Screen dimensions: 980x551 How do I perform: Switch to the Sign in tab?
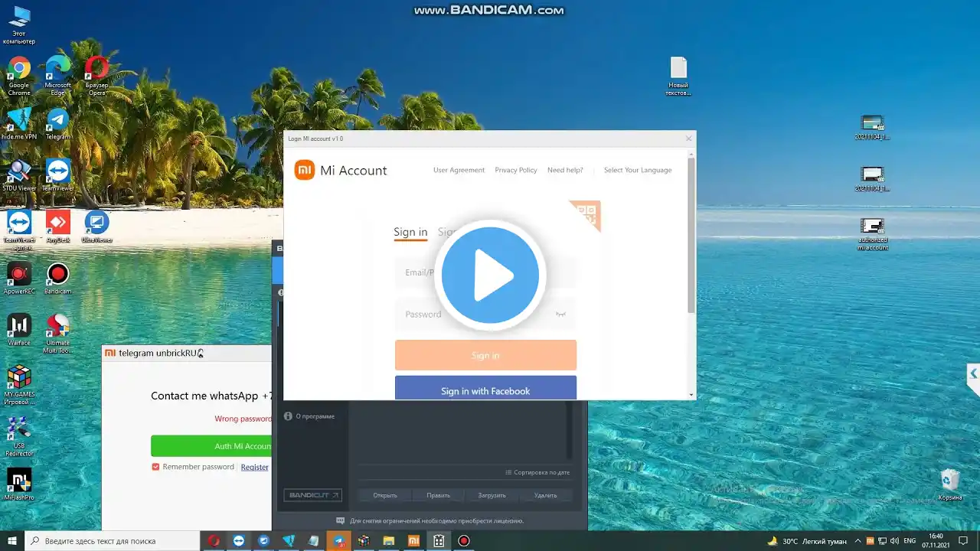pos(410,232)
